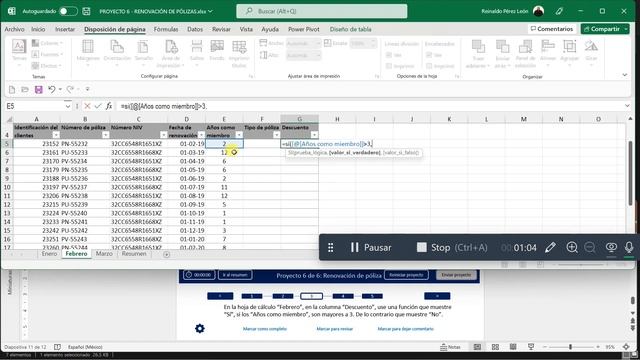
Task: Click Traer adelante in Organizar group
Action: click(x=478, y=53)
